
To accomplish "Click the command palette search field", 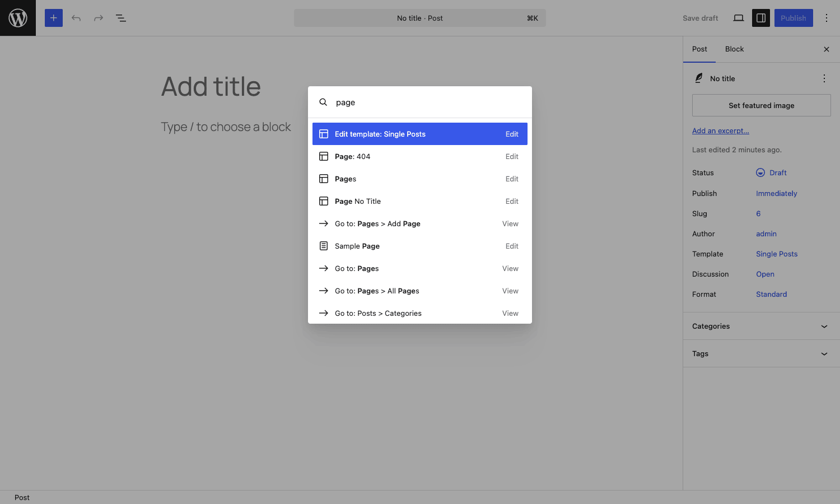I will [429, 102].
